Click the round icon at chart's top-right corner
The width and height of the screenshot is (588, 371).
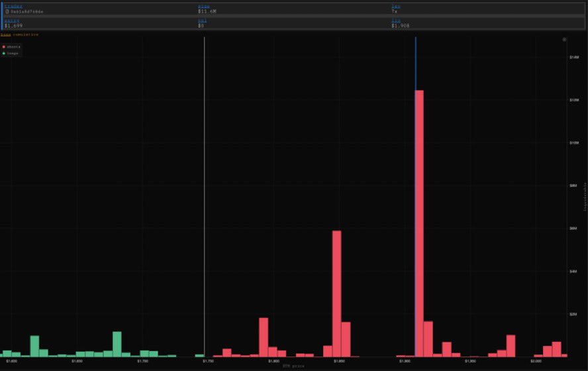click(564, 40)
